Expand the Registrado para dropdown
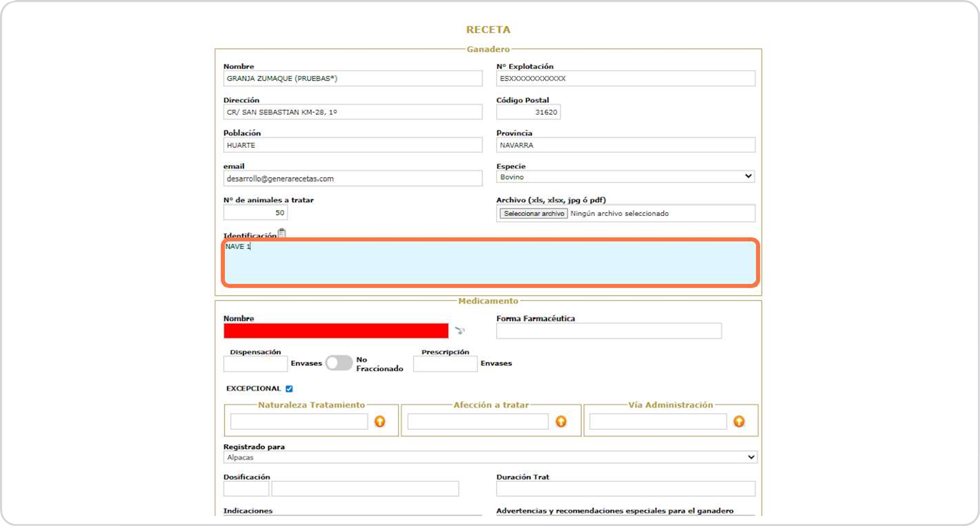 coord(490,457)
